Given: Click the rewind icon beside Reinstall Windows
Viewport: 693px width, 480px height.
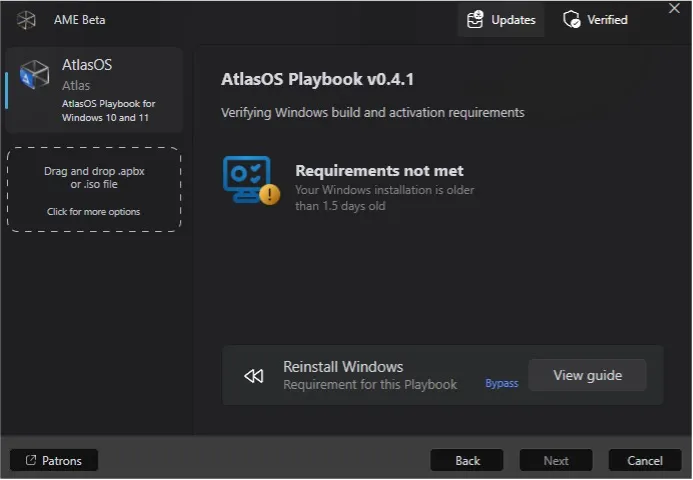Looking at the screenshot, I should click(254, 376).
